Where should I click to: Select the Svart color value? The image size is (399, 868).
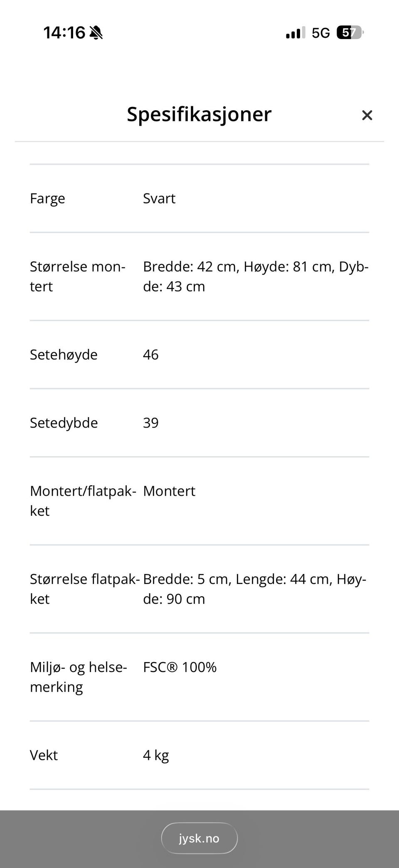[159, 198]
